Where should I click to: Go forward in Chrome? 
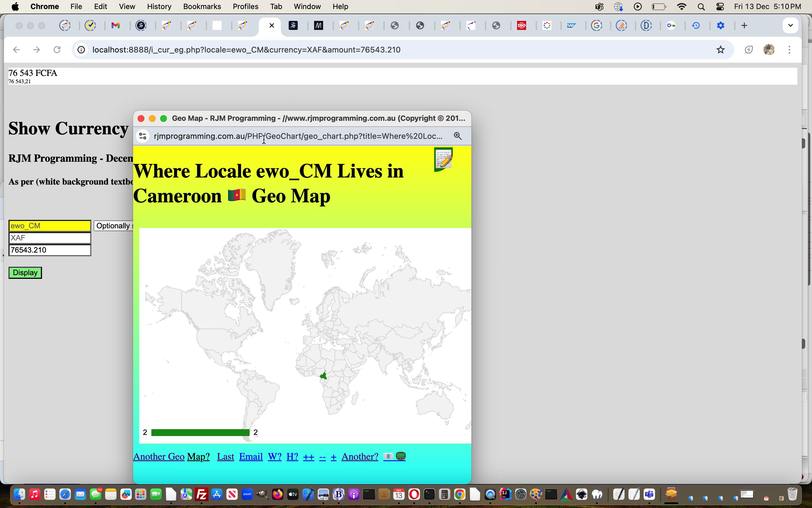37,50
